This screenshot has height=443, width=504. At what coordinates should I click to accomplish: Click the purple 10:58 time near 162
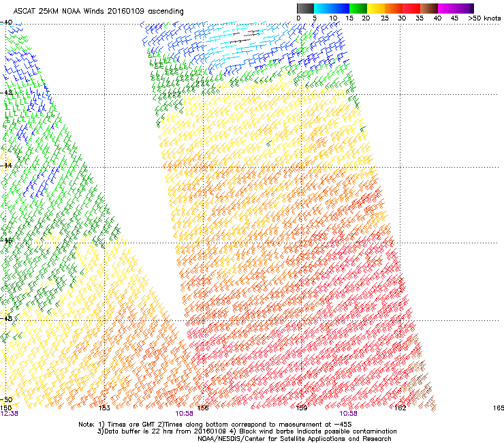tap(349, 414)
